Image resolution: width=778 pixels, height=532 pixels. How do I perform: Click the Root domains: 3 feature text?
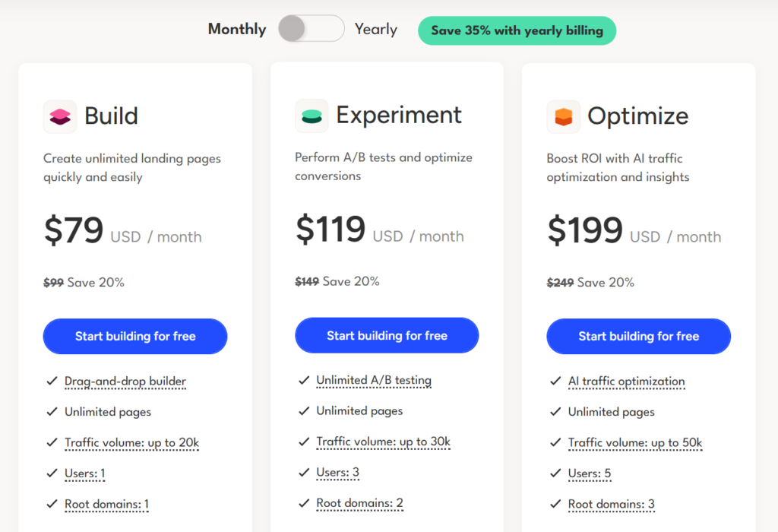pos(611,504)
